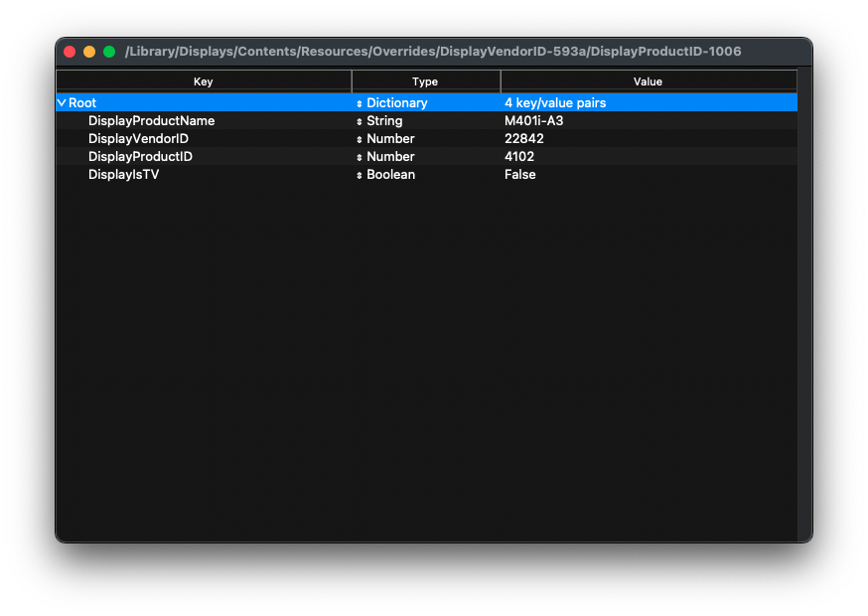Click the 4102 product ID value
The width and height of the screenshot is (868, 616).
coord(518,157)
